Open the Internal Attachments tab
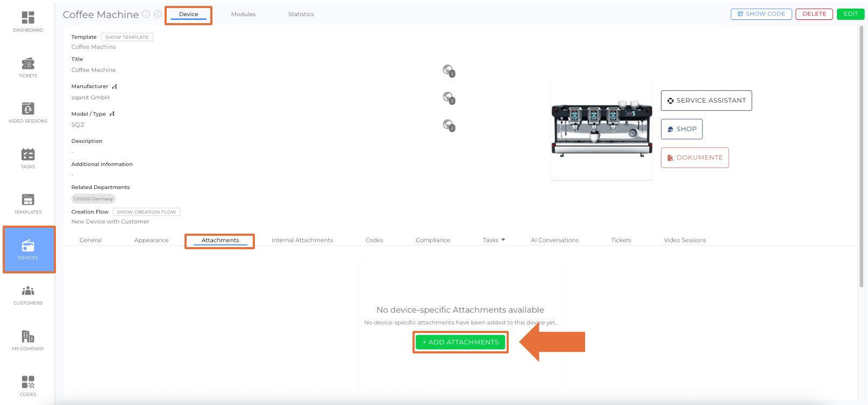The width and height of the screenshot is (868, 405). 302,240
